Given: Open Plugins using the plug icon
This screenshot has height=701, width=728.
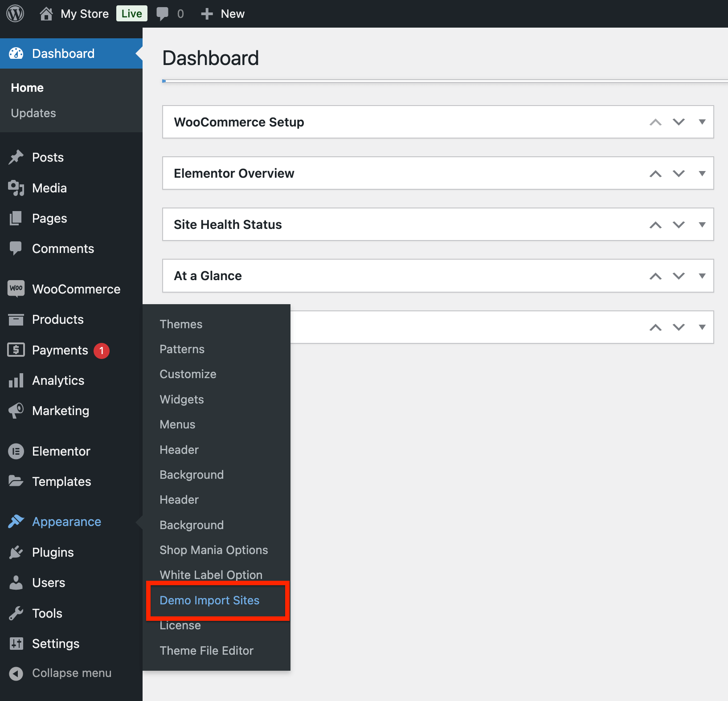Looking at the screenshot, I should click(16, 552).
